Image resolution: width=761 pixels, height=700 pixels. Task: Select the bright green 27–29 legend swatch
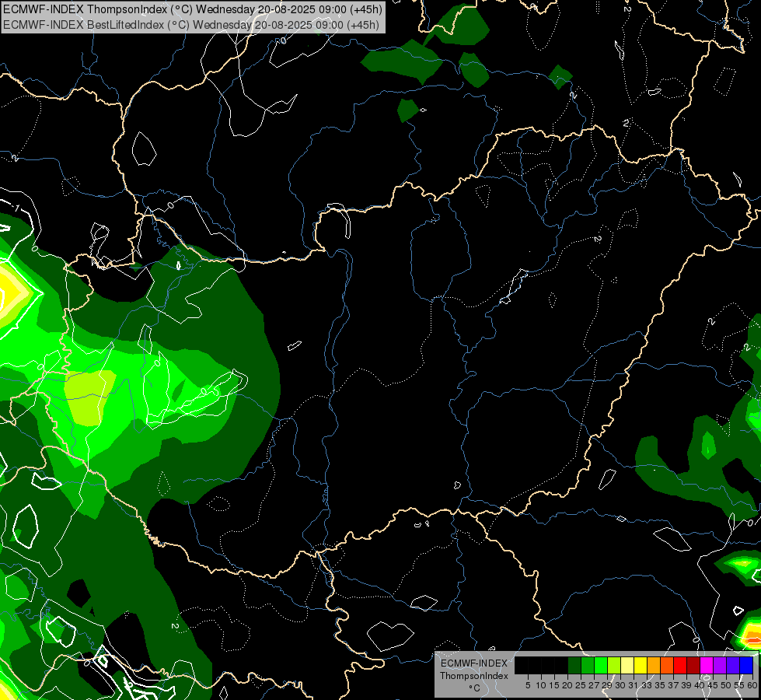tap(601, 665)
